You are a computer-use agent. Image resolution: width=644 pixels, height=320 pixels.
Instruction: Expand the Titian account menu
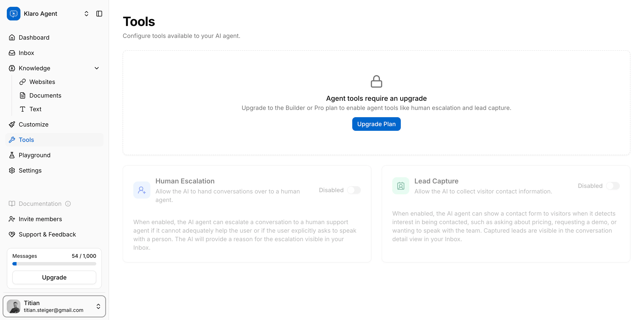click(x=98, y=307)
